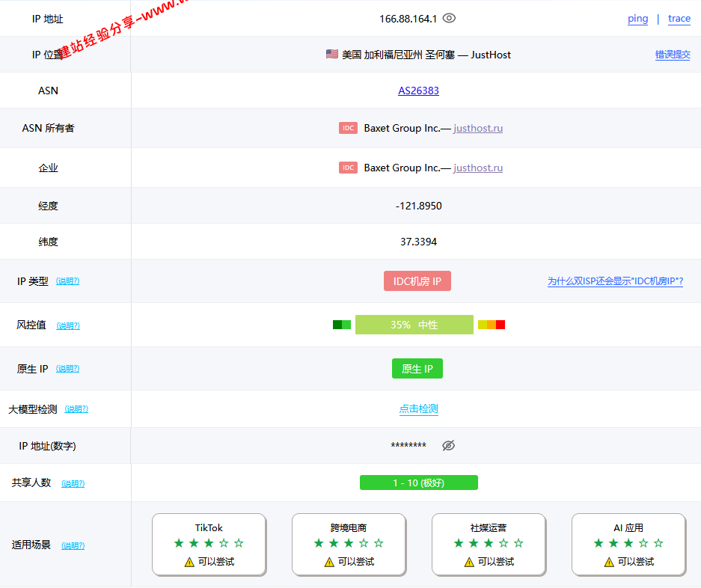Click the warning icon in TikTok card
This screenshot has width=701, height=588.
[x=189, y=562]
